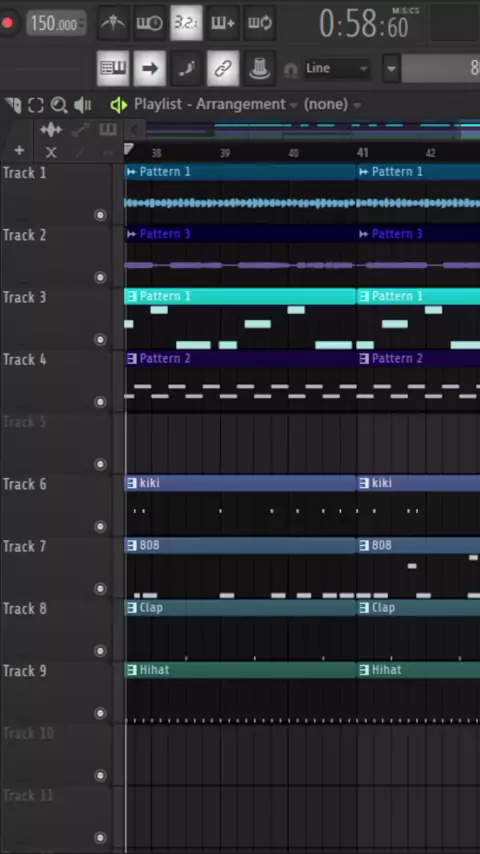Select the zoom magnifier tool in playlist

pyautogui.click(x=59, y=105)
